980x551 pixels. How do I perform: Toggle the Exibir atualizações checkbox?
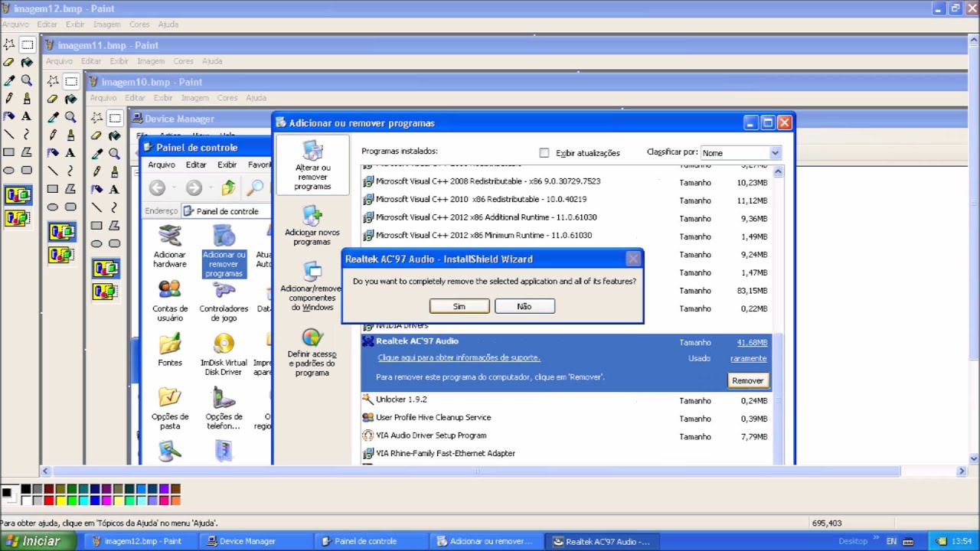pos(544,153)
